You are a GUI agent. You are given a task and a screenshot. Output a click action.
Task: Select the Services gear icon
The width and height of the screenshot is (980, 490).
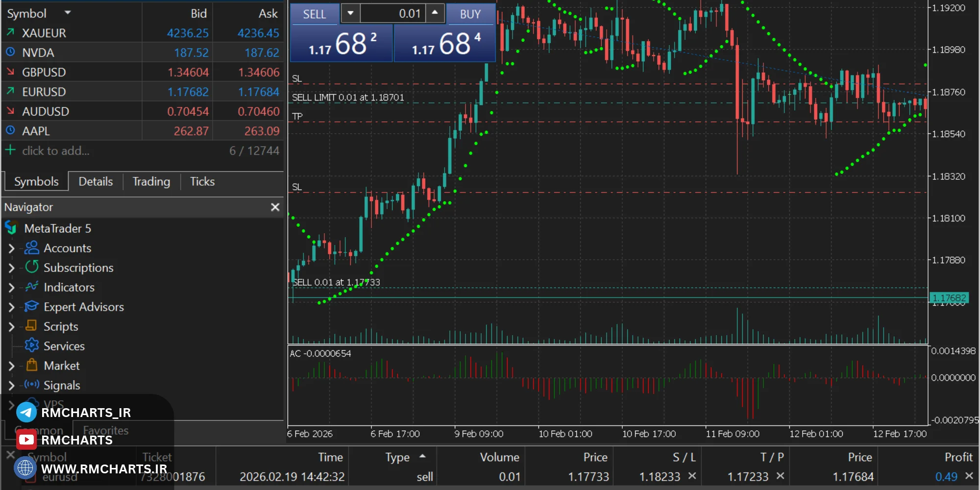coord(32,345)
